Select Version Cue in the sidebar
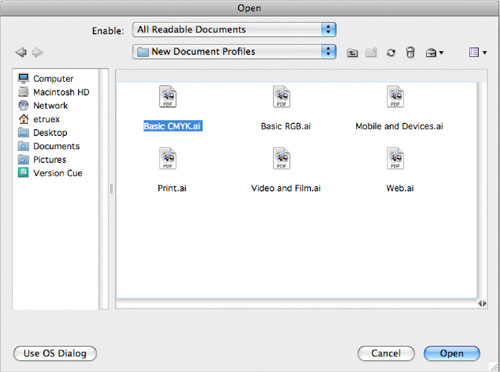The width and height of the screenshot is (500, 372). click(x=58, y=173)
